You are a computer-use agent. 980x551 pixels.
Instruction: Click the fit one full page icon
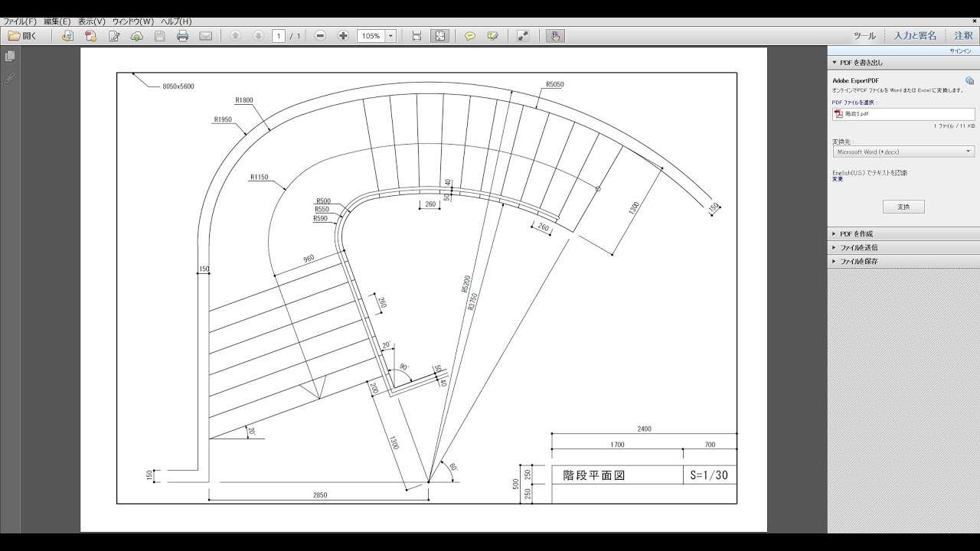pos(440,36)
